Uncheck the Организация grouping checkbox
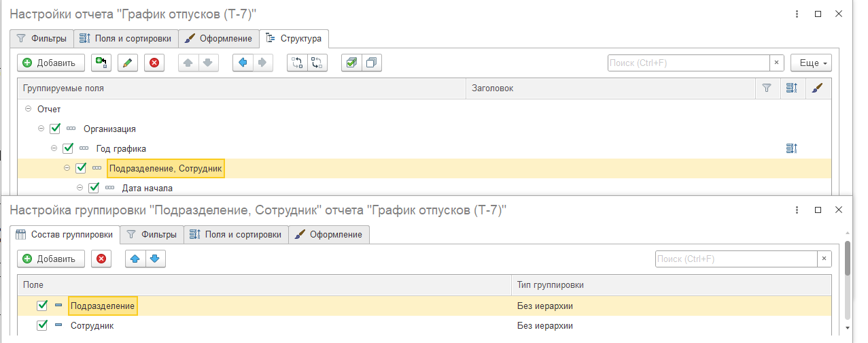This screenshot has width=868, height=343. [56, 129]
